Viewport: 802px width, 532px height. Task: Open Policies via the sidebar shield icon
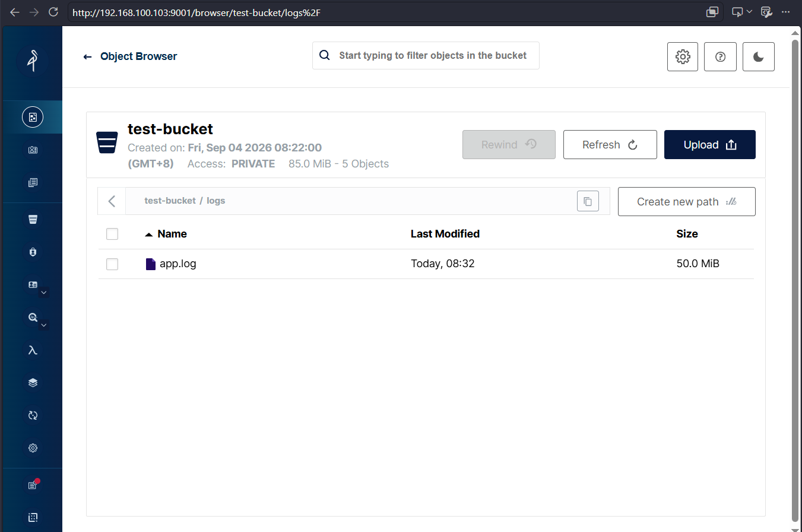33,252
